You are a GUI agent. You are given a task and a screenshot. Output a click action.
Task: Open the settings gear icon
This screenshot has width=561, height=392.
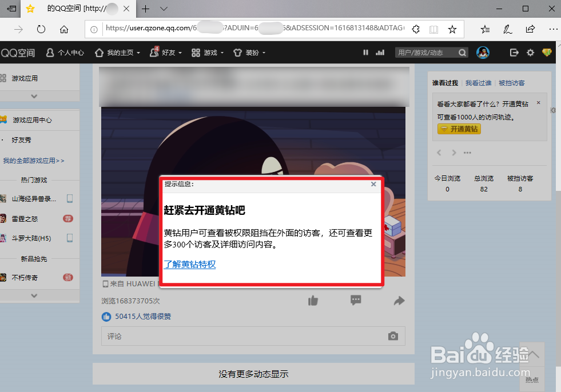(x=530, y=52)
